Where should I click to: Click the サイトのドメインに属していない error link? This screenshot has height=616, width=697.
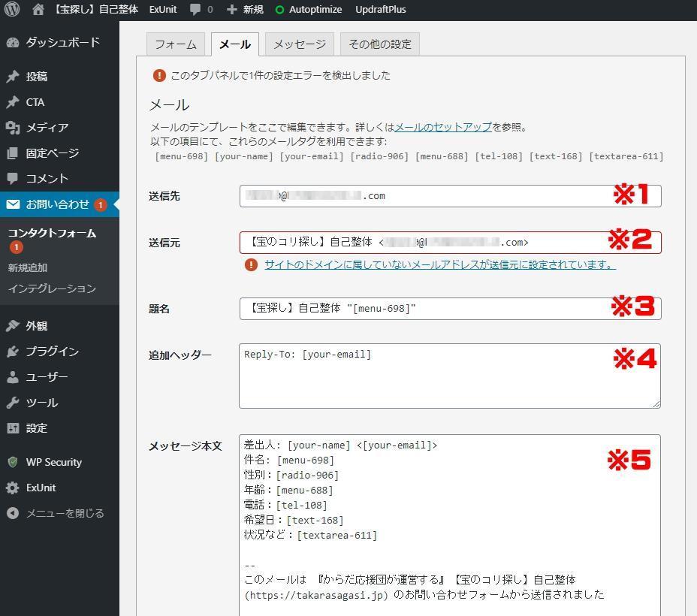pyautogui.click(x=440, y=265)
